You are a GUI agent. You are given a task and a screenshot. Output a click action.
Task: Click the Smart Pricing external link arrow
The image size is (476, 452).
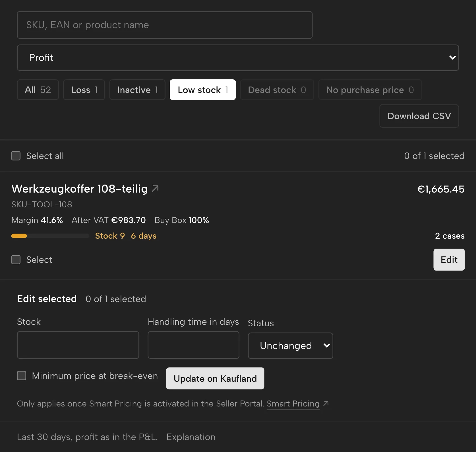tap(326, 403)
